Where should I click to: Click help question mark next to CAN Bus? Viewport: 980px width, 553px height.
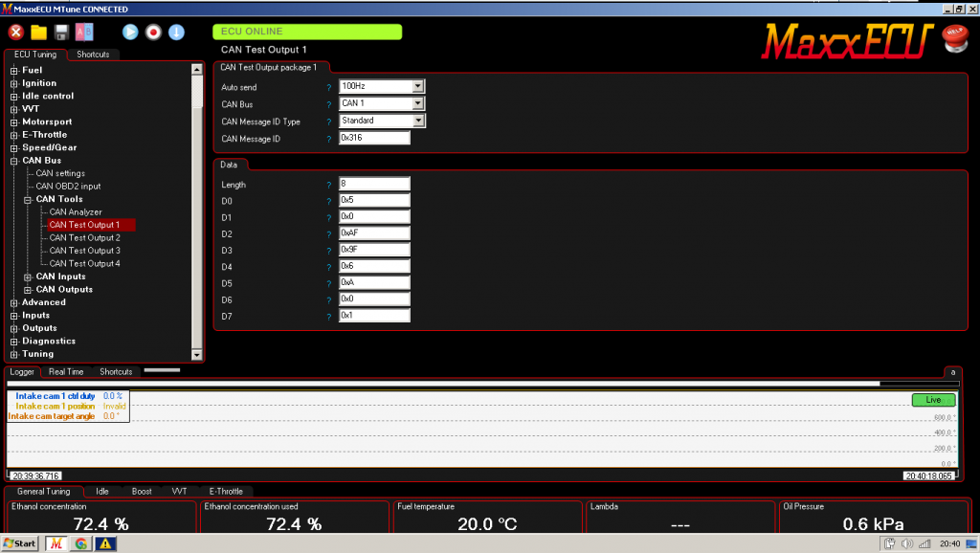[329, 105]
